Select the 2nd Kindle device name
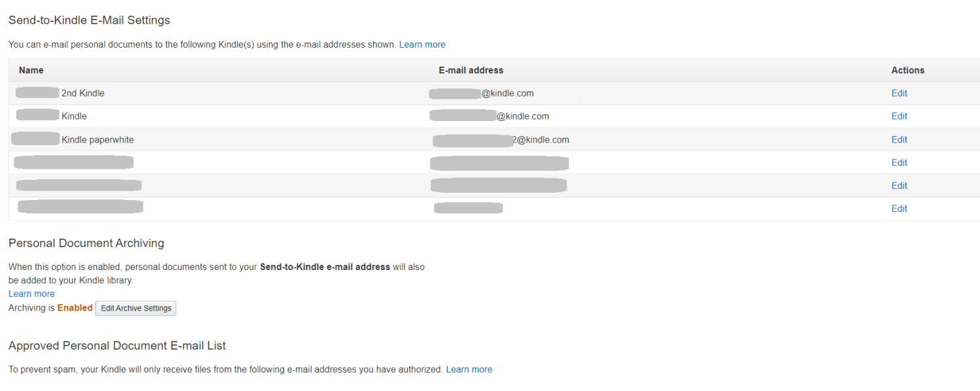 82,93
